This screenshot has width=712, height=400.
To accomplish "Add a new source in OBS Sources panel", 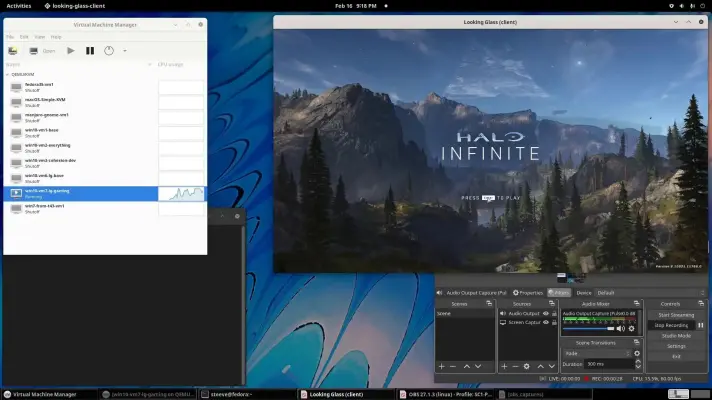I will coord(504,366).
